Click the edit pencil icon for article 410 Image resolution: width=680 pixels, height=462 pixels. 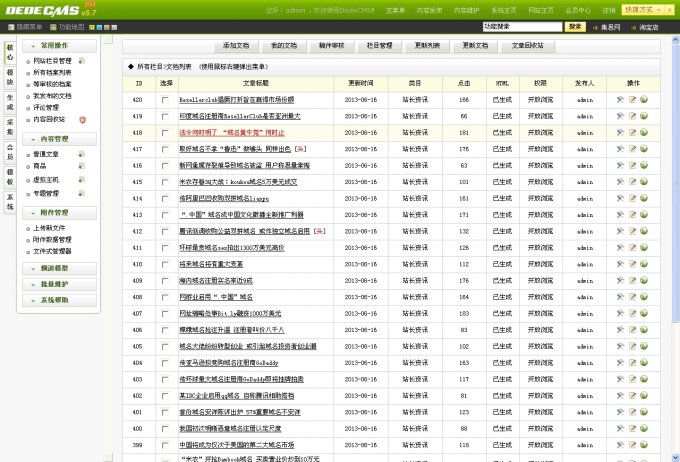pos(632,264)
